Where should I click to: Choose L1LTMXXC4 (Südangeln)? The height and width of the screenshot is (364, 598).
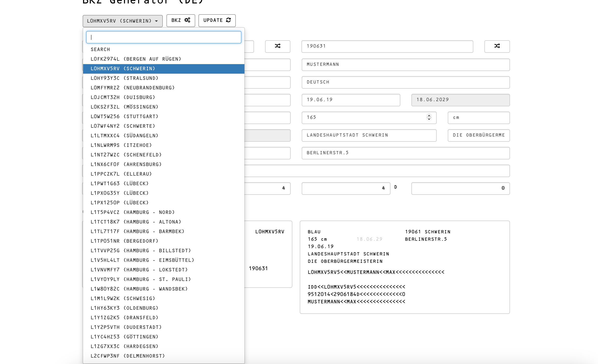pyautogui.click(x=164, y=136)
